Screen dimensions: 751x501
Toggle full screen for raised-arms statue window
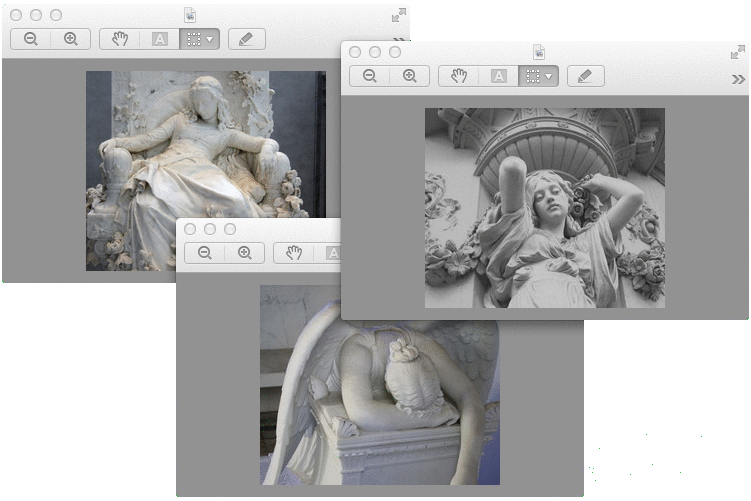[x=738, y=52]
